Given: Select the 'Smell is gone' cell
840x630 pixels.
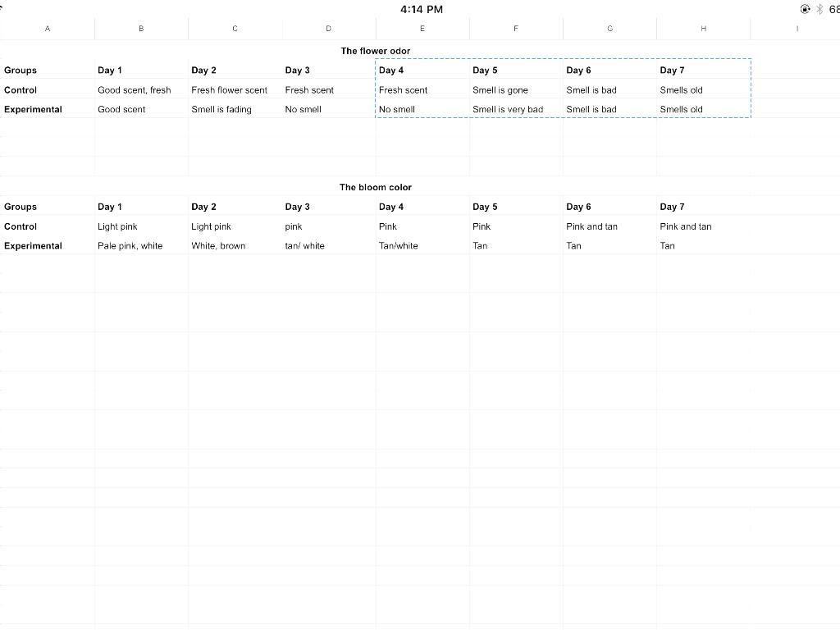Looking at the screenshot, I should coord(500,90).
